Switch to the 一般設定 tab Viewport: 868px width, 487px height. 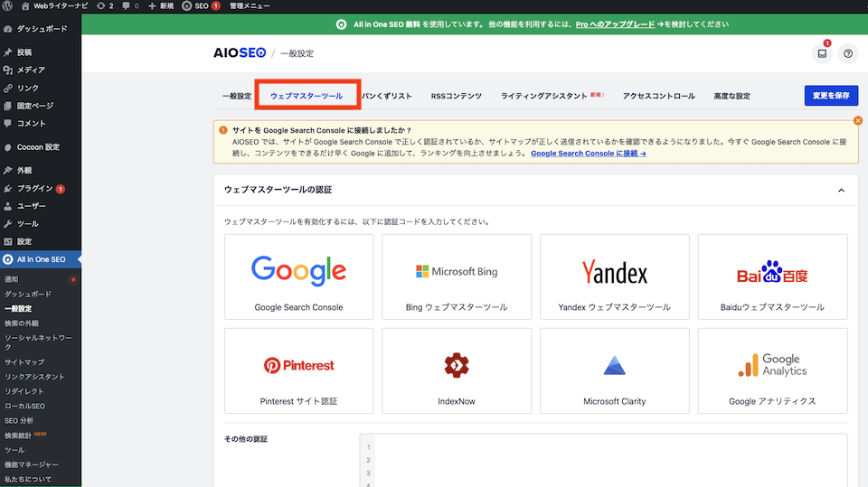pyautogui.click(x=237, y=97)
